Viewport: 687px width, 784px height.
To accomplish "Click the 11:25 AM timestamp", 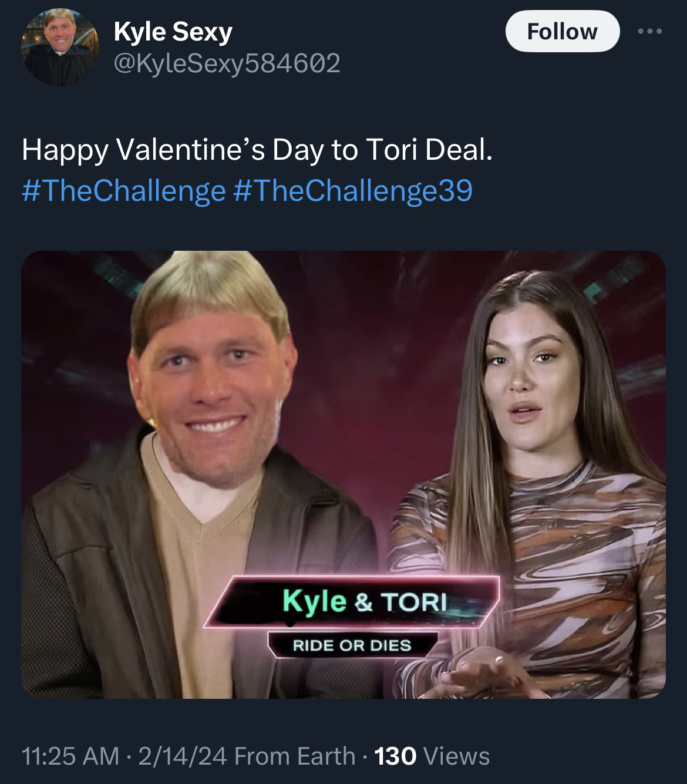I will (x=70, y=756).
